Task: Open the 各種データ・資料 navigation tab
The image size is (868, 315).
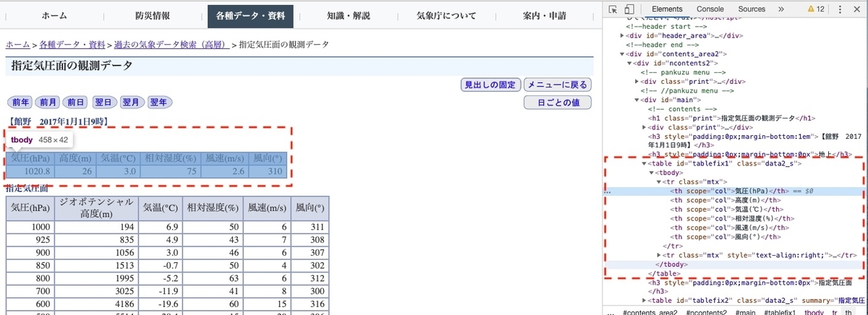Action: tap(250, 16)
